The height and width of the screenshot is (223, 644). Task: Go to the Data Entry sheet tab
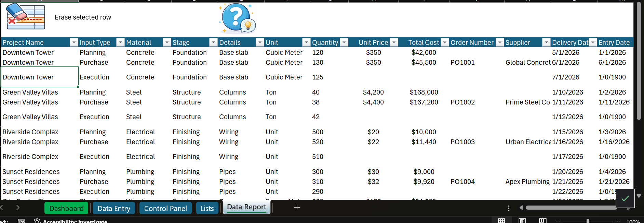coord(114,208)
